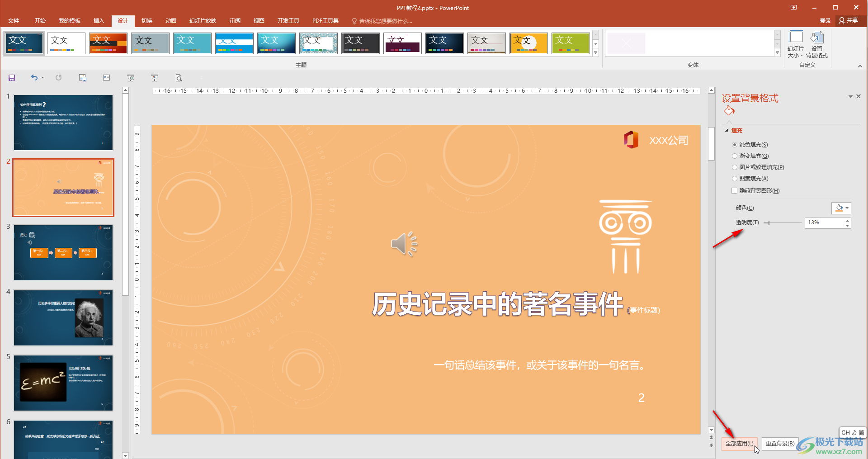Select the first dark teal theme thumbnail
The image size is (868, 459).
[24, 43]
